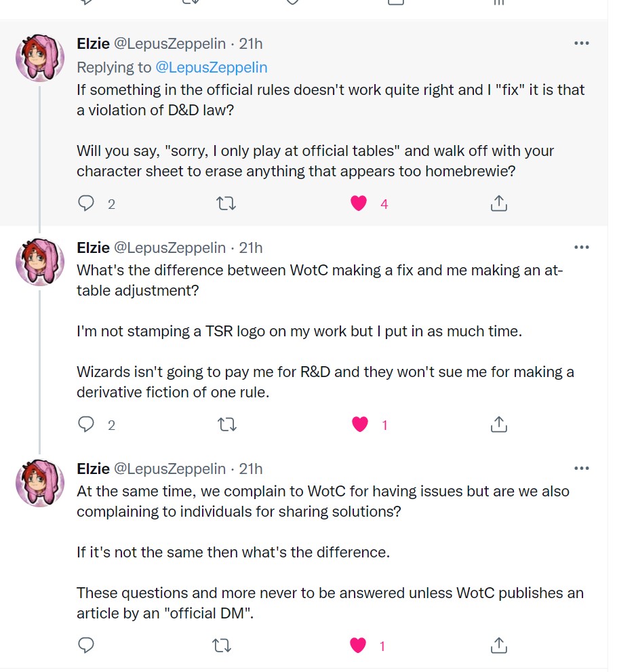
Task: Open the @LepusZeppelin mention in Replying to
Action: (212, 67)
